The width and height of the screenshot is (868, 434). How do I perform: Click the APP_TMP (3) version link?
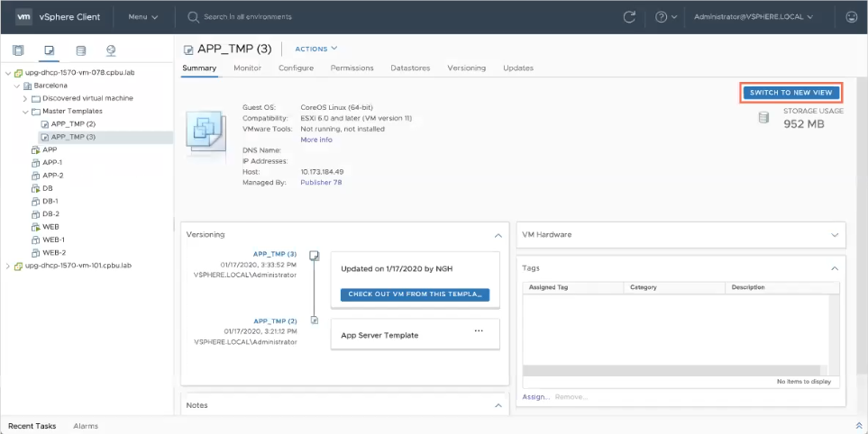coord(275,254)
